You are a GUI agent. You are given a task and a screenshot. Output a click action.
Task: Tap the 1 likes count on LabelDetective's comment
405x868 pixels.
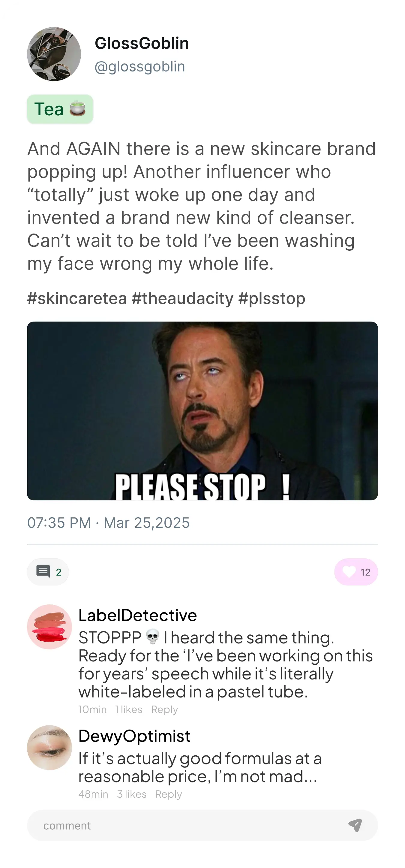(x=129, y=709)
